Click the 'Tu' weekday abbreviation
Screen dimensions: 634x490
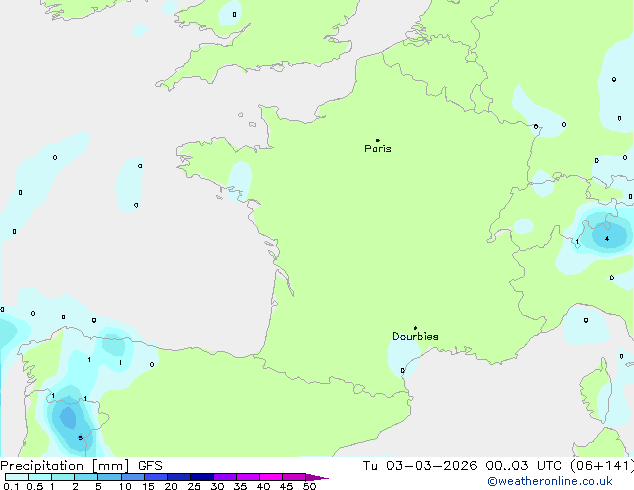tap(370, 466)
